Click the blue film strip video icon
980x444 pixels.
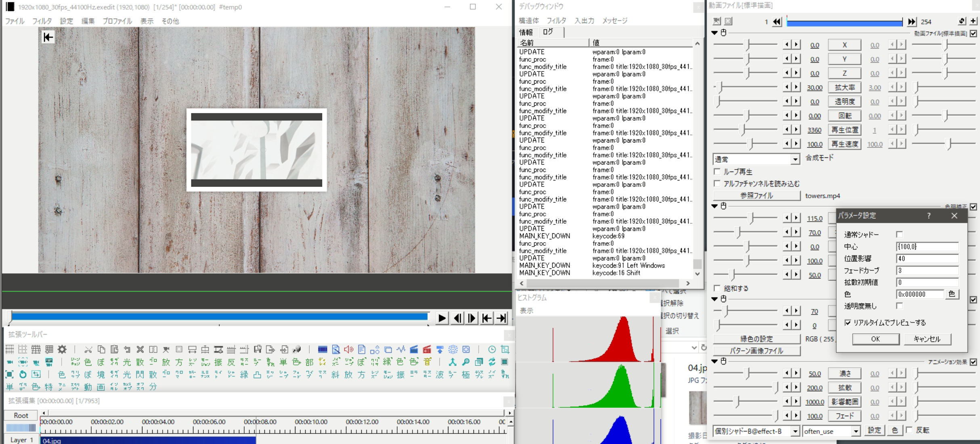click(x=322, y=350)
